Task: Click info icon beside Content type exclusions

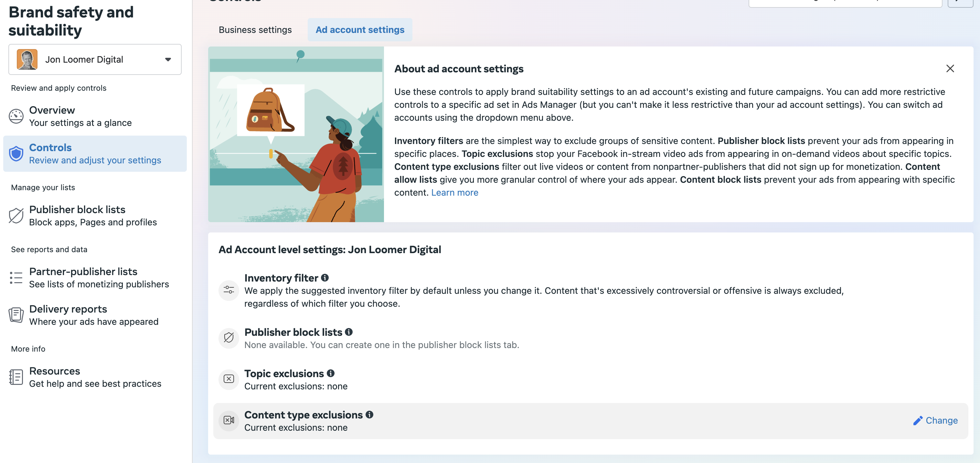Action: [369, 415]
